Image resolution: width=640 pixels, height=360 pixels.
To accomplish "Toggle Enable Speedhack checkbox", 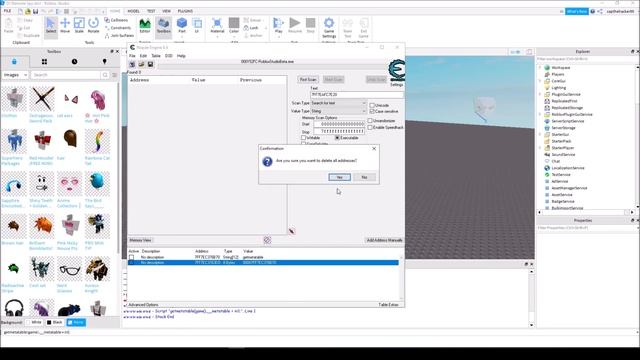I will point(370,127).
